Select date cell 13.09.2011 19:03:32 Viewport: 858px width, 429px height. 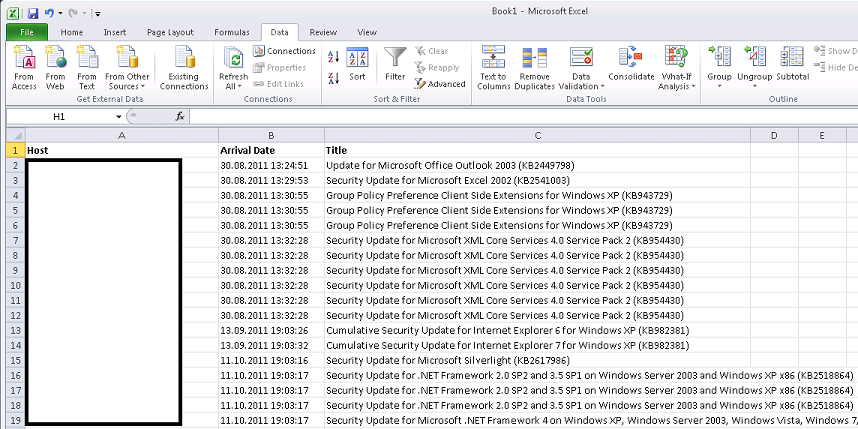click(x=271, y=345)
